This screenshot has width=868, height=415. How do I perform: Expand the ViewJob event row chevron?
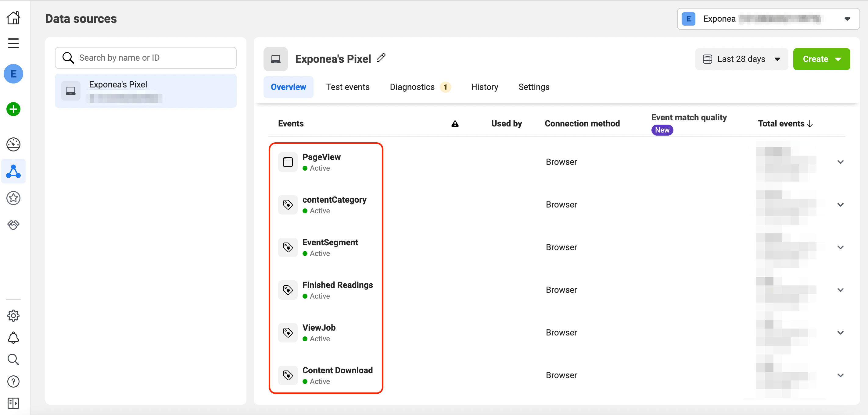(x=840, y=332)
